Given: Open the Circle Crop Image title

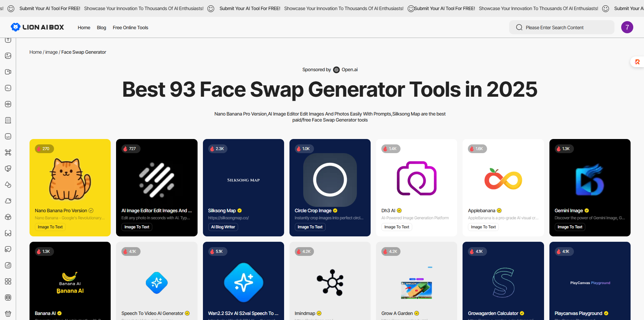Looking at the screenshot, I should click(x=313, y=211).
